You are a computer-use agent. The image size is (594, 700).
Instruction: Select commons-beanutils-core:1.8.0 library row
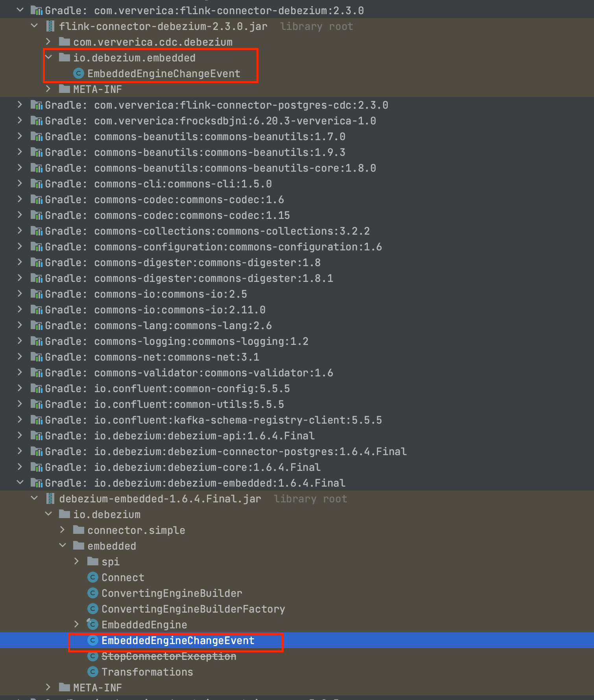(x=297, y=168)
